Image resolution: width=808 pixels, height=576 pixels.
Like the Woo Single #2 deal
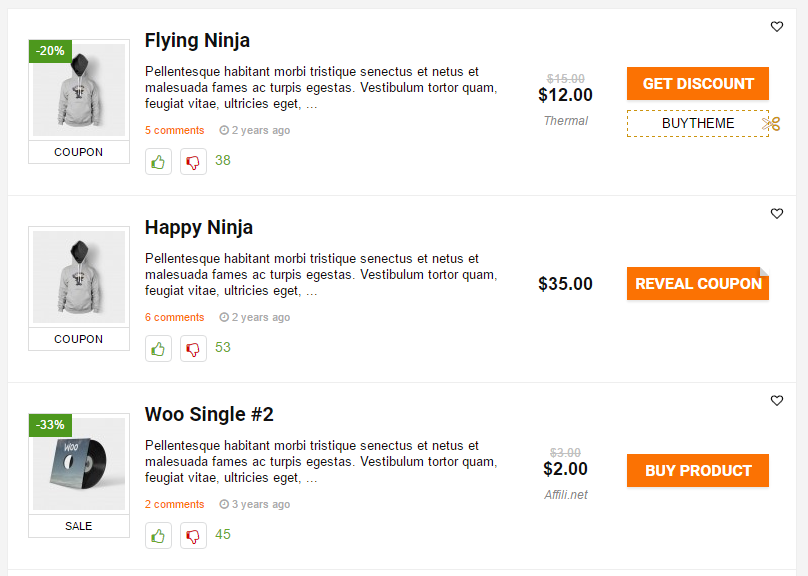point(158,536)
